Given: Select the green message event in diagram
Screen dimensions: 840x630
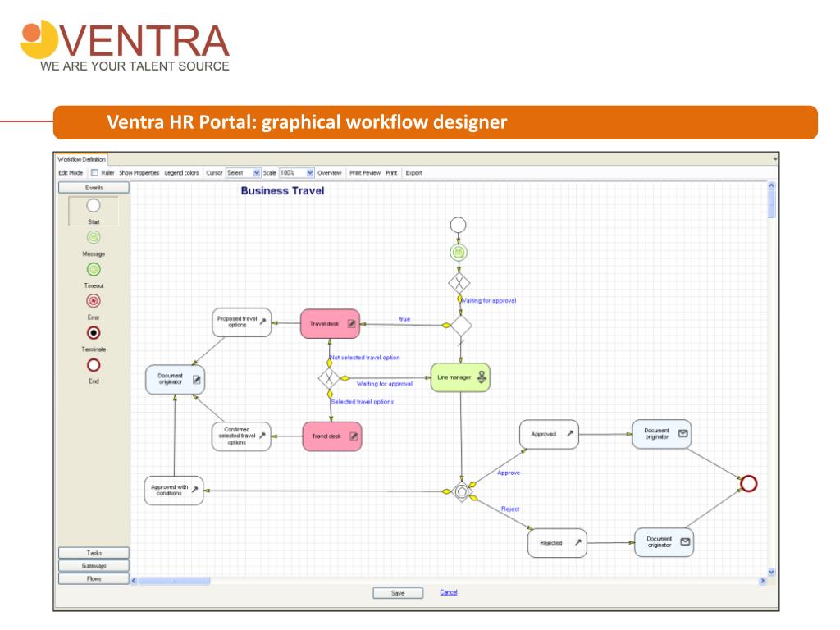Looking at the screenshot, I should click(x=458, y=253).
